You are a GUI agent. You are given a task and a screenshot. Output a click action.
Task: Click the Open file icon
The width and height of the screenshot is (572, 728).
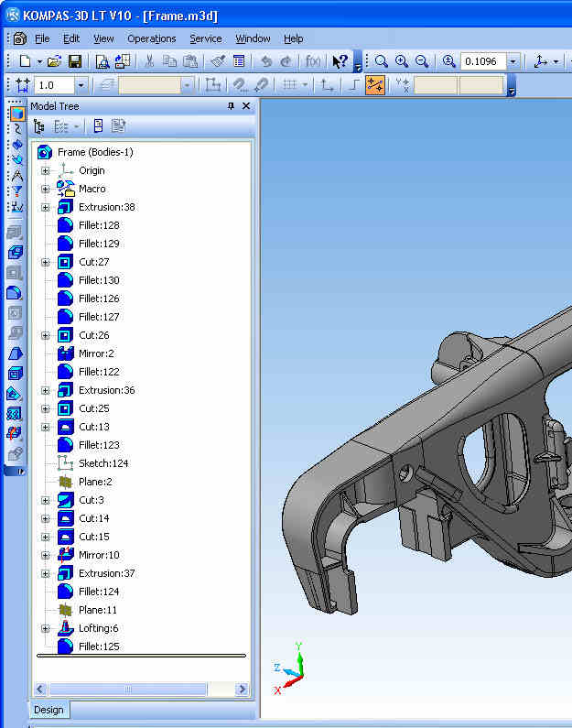pyautogui.click(x=54, y=60)
